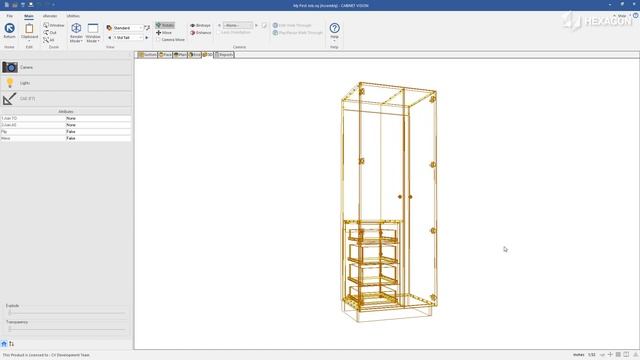Select the Lights panel button

tap(66, 83)
